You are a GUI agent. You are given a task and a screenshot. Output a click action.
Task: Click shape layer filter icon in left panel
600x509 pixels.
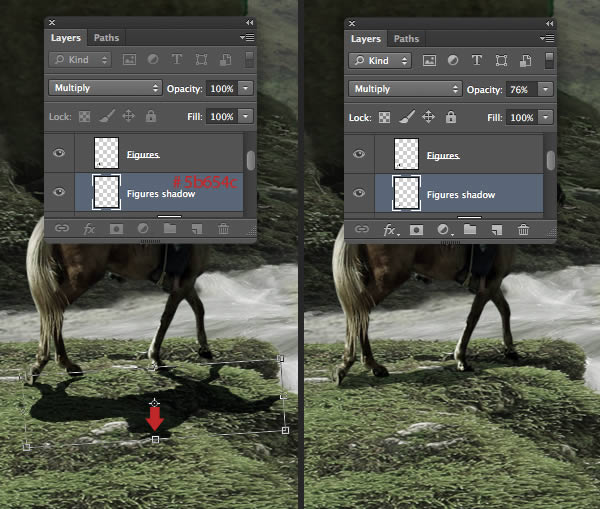(x=201, y=59)
